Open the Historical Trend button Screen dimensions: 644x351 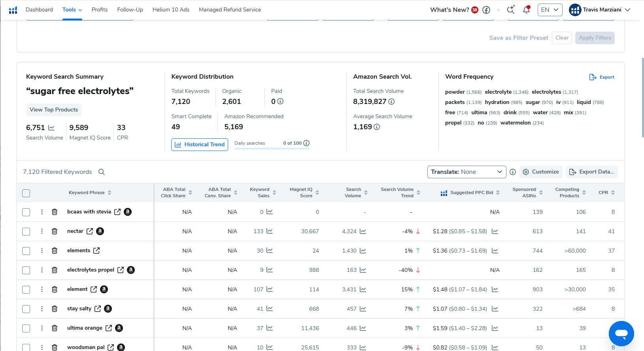[200, 145]
